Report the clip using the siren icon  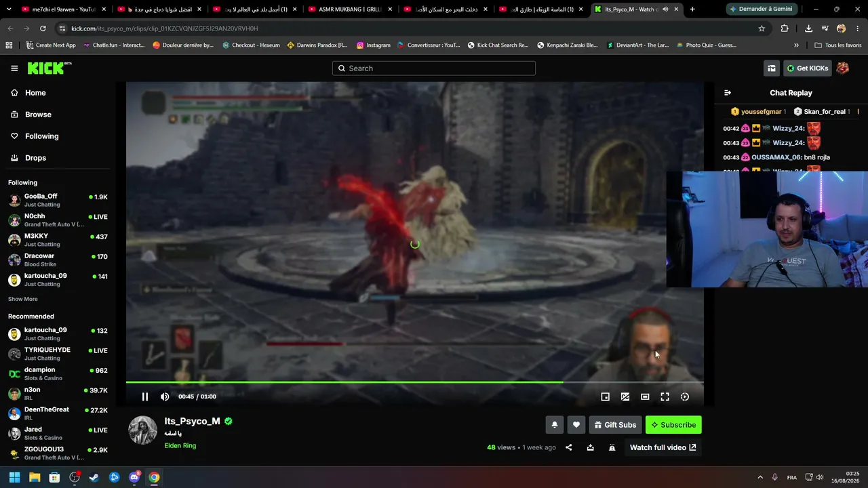point(612,447)
